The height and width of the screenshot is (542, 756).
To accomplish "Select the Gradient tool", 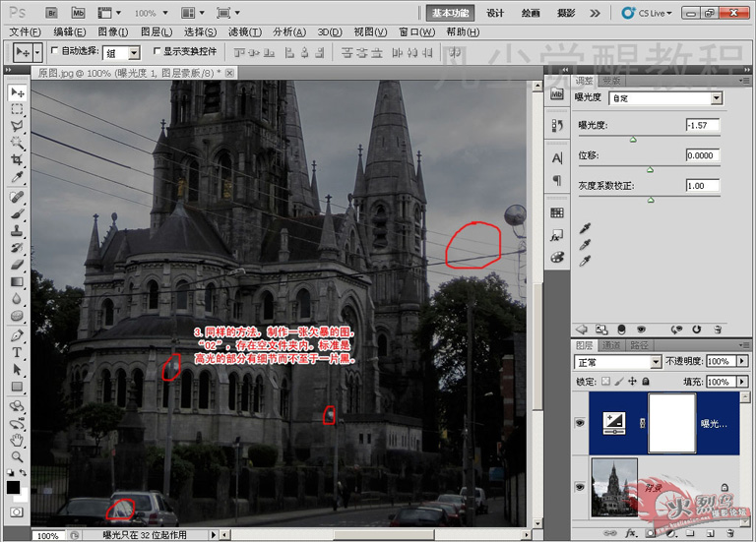I will [x=18, y=281].
